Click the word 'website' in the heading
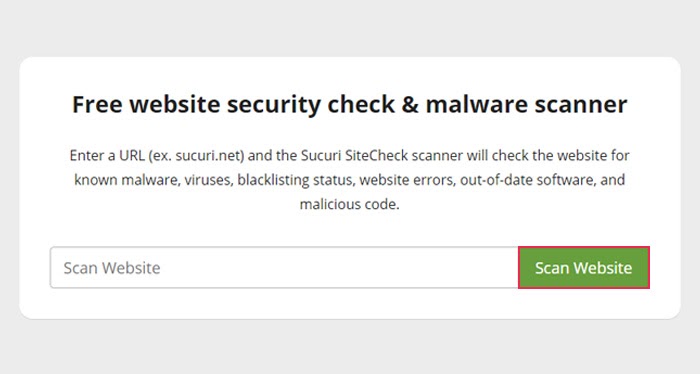The height and width of the screenshot is (374, 700). point(175,104)
